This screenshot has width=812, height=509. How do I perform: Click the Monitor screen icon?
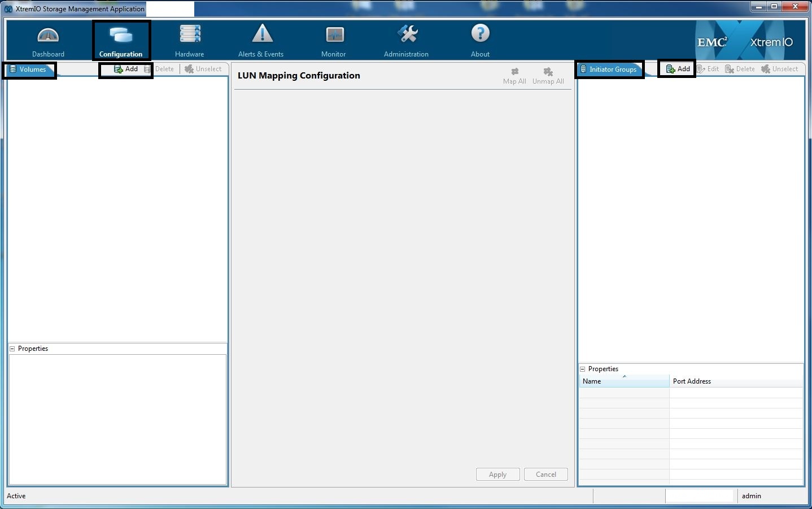point(334,35)
